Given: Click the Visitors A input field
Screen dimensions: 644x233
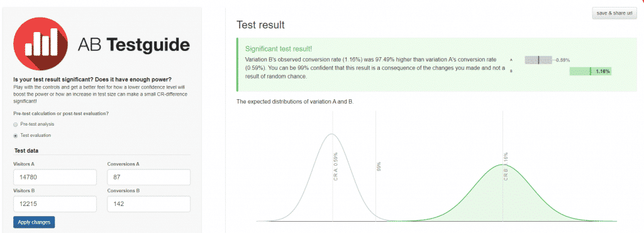Looking at the screenshot, I should coord(55,177).
